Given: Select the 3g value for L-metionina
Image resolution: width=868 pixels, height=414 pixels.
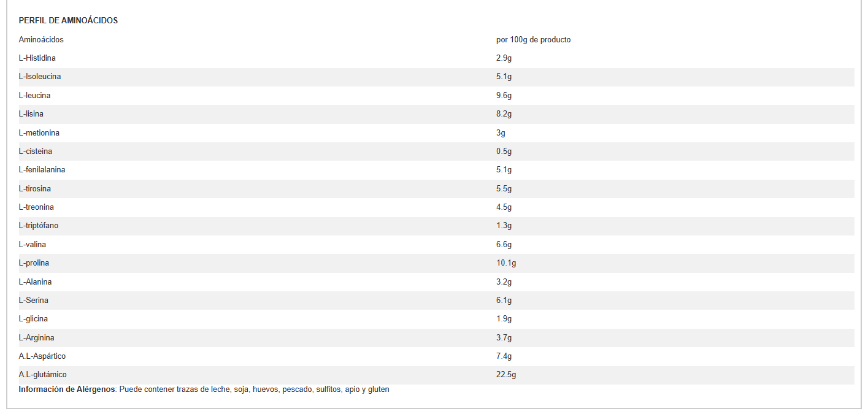Looking at the screenshot, I should pos(501,132).
